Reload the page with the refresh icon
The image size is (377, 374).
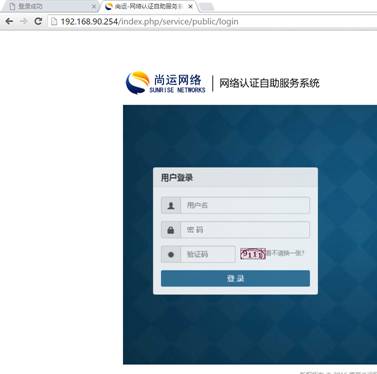pyautogui.click(x=38, y=21)
